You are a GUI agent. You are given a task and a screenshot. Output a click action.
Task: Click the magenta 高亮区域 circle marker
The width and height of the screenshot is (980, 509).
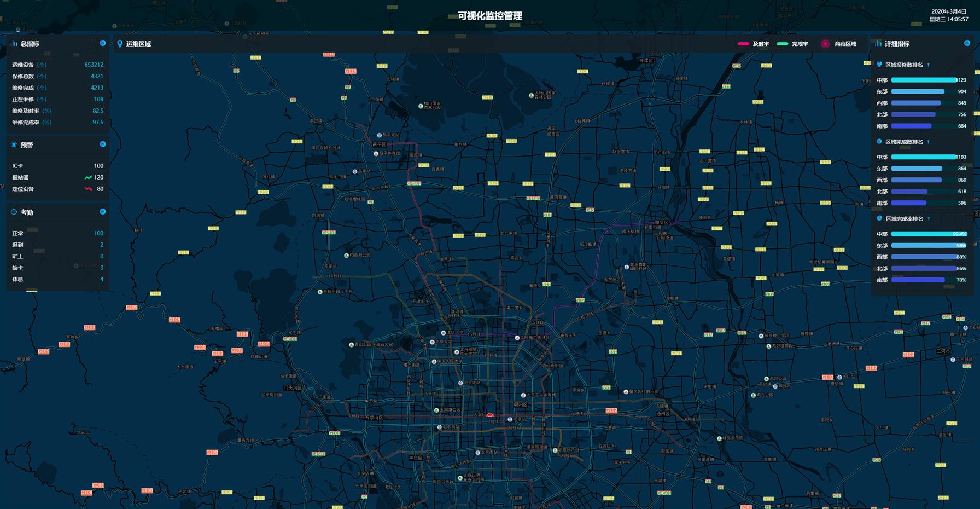pyautogui.click(x=825, y=44)
